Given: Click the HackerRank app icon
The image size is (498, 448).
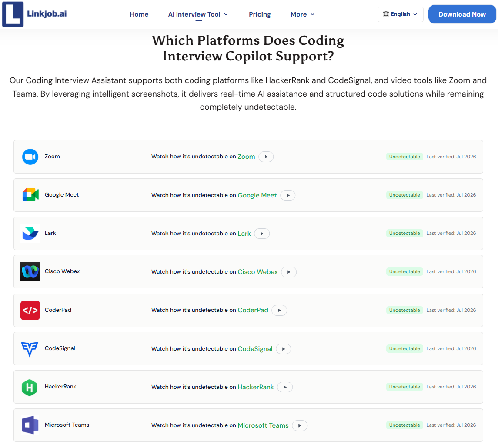Looking at the screenshot, I should click(x=30, y=388).
